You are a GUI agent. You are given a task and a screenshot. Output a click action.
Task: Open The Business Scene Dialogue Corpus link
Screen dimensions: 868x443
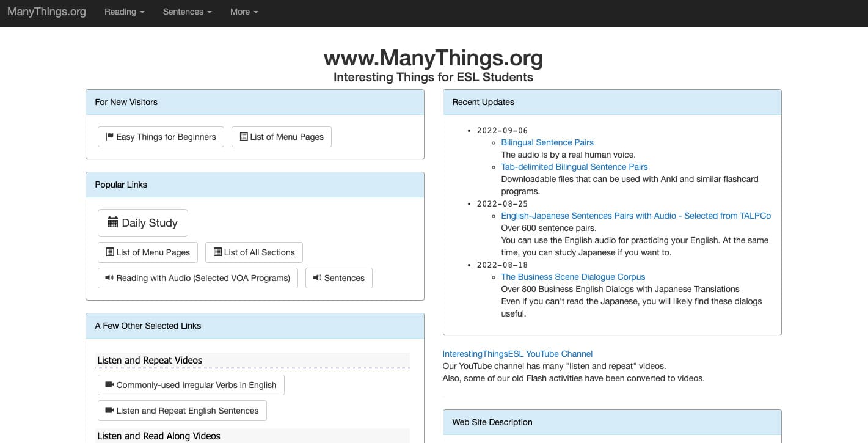click(x=573, y=277)
